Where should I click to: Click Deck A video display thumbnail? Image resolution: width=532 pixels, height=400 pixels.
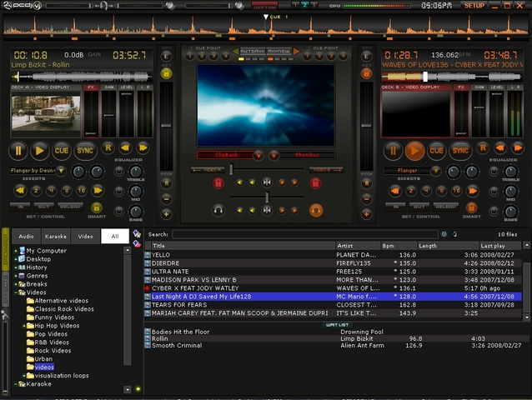click(46, 113)
